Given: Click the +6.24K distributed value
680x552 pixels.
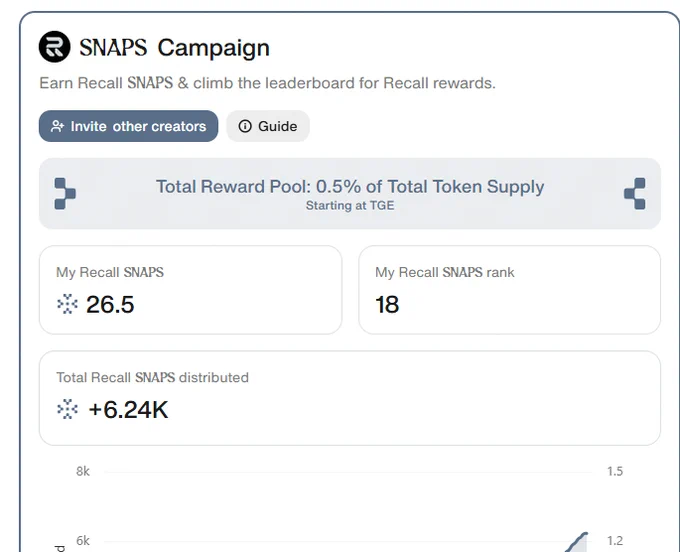Looking at the screenshot, I should (128, 409).
